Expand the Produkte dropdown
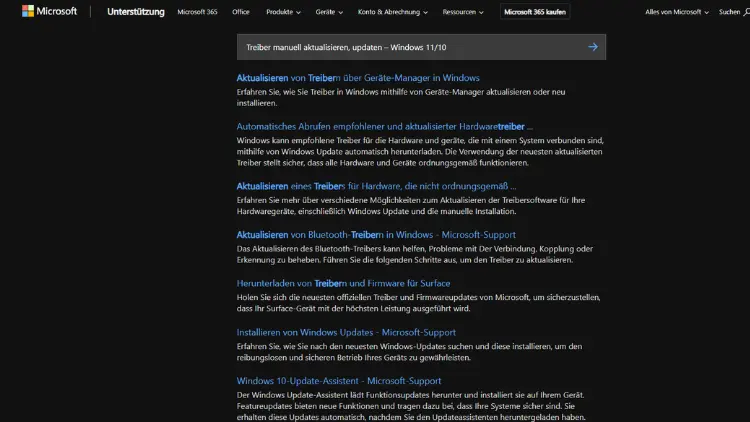This screenshot has width=750, height=422. point(283,12)
